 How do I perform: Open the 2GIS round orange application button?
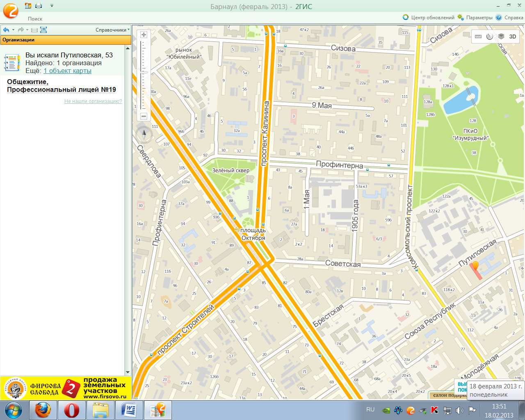point(11,11)
